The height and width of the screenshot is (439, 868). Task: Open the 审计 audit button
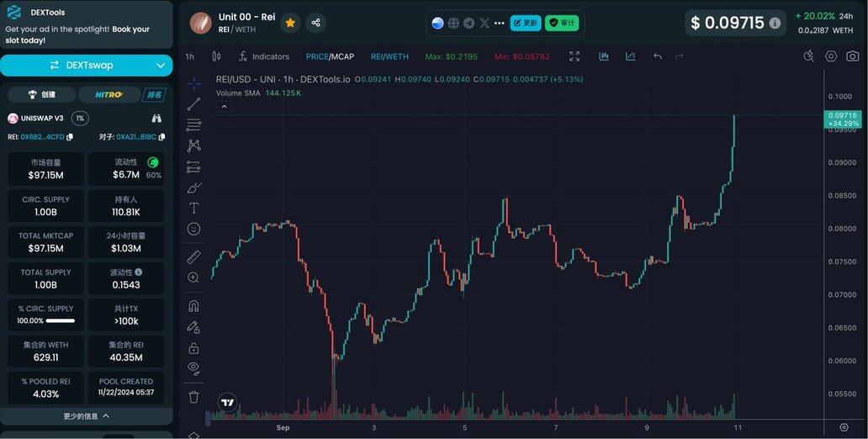[561, 24]
